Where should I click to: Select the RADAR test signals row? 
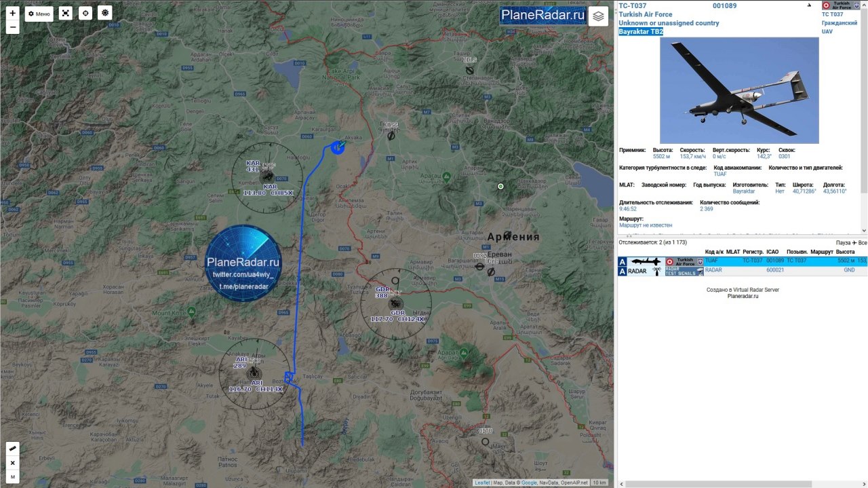click(x=742, y=271)
